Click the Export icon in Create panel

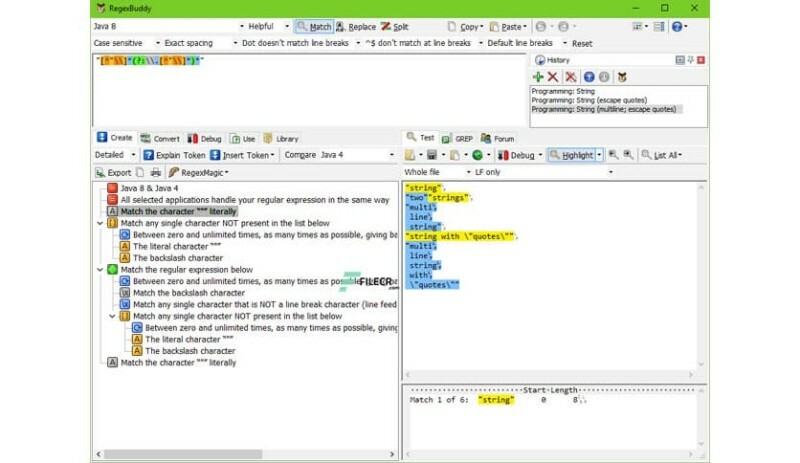(114, 173)
